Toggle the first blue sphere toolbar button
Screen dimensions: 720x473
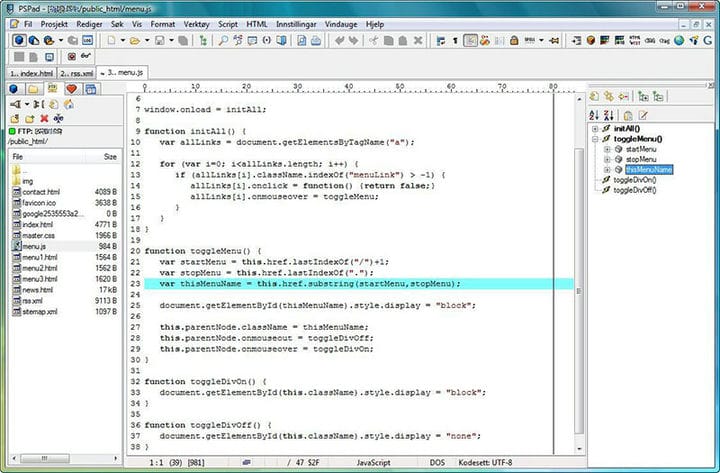pyautogui.click(x=19, y=40)
